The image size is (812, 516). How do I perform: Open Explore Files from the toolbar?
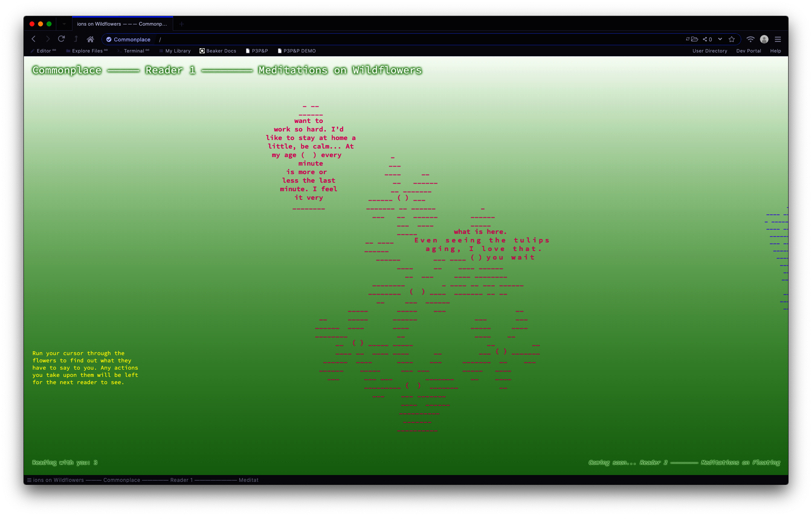tap(87, 51)
